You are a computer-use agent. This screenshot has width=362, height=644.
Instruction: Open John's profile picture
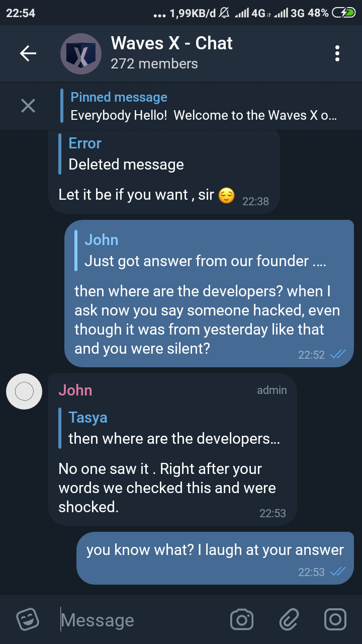click(x=24, y=391)
